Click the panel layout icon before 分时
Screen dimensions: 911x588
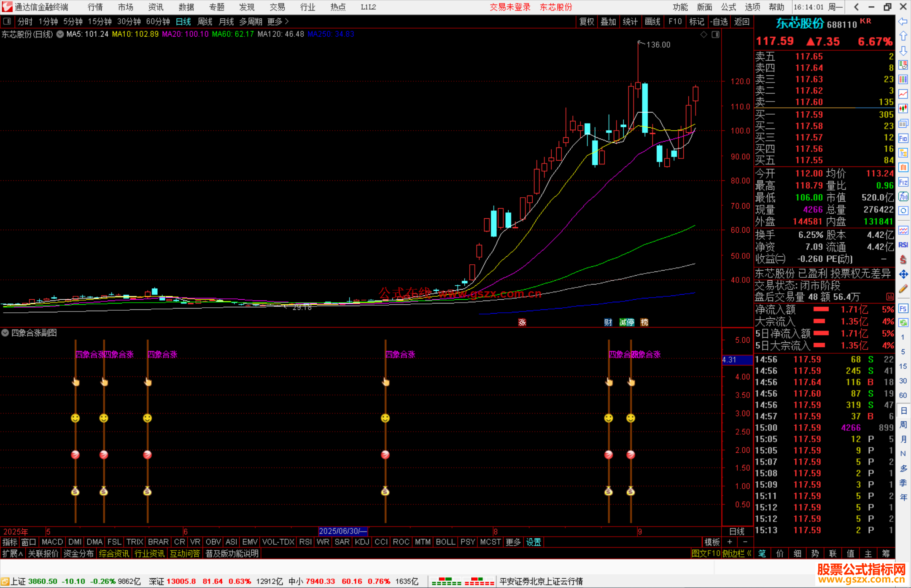(x=7, y=21)
